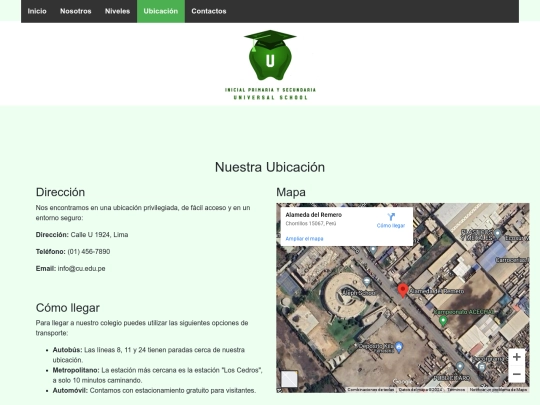Click the email info@cu.edu.pe text

tap(81, 269)
